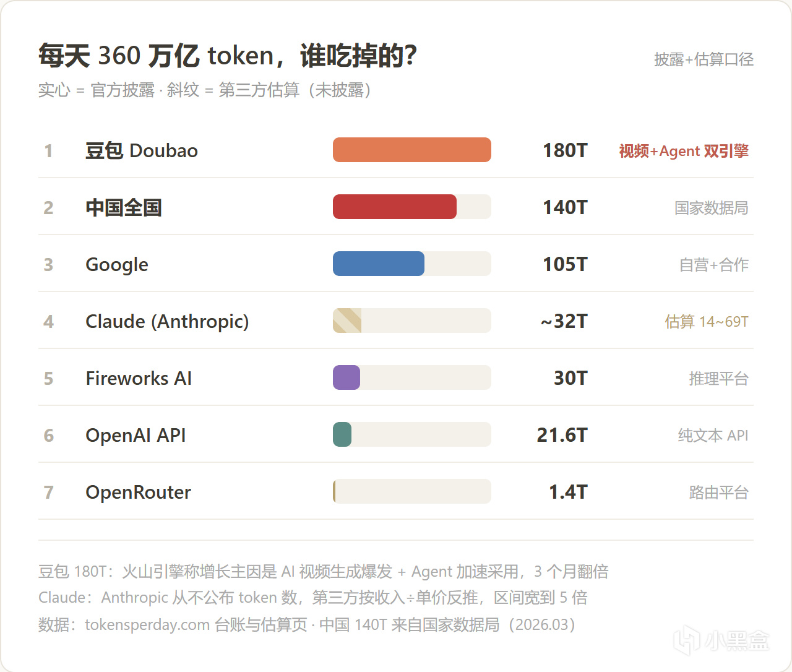Click the 国家数据局 source label
This screenshot has width=792, height=672.
[x=712, y=208]
